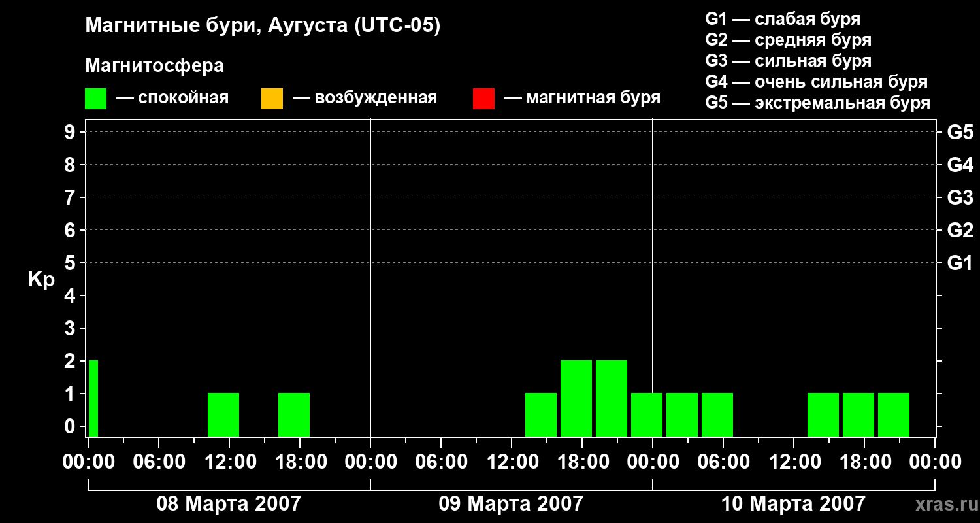Click the Kp 1 bar 13:00–16:00 on 10 Марта
The image size is (980, 523).
[823, 414]
